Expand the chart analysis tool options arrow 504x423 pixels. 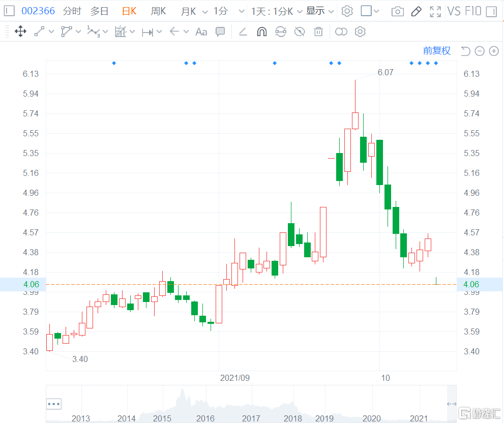coord(132,32)
